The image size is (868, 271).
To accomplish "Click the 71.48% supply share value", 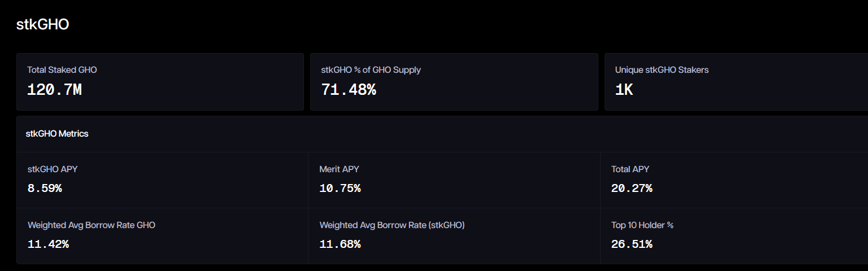I will pos(349,90).
